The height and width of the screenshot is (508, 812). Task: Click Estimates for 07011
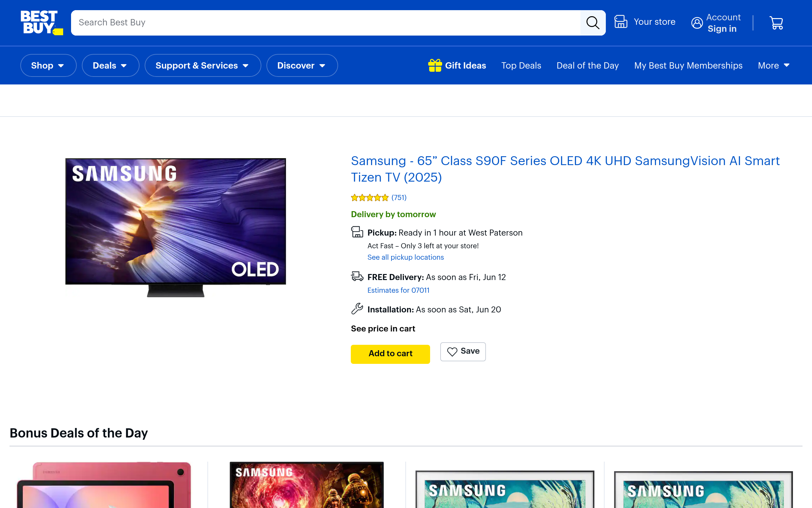[398, 290]
